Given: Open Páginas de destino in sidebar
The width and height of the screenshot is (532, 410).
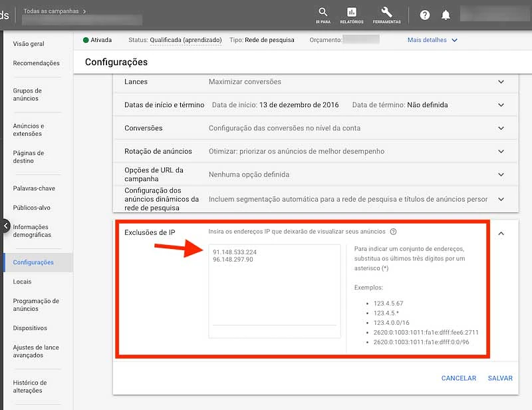Looking at the screenshot, I should click(x=29, y=157).
